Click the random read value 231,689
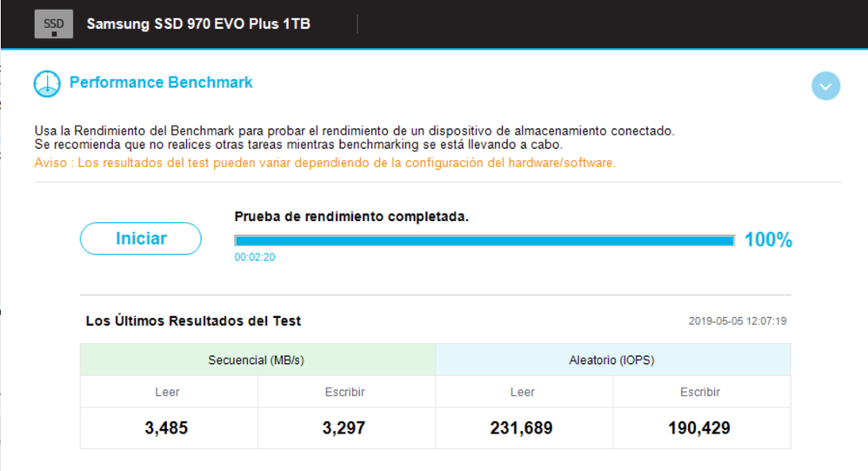The height and width of the screenshot is (471, 868). (x=522, y=427)
